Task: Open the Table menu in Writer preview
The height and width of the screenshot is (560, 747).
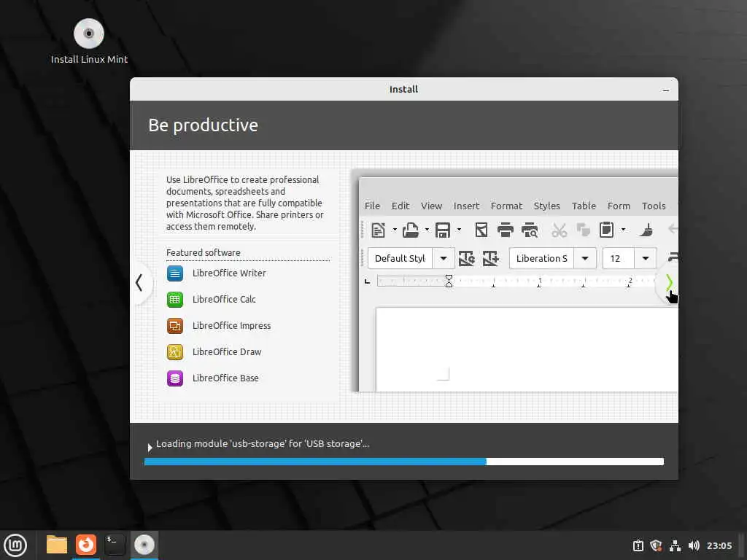Action: (584, 206)
